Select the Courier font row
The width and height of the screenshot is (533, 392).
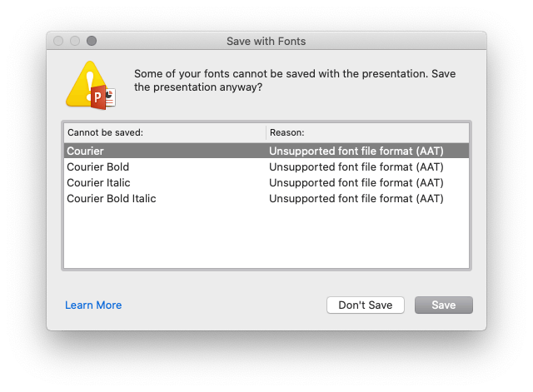[85, 151]
